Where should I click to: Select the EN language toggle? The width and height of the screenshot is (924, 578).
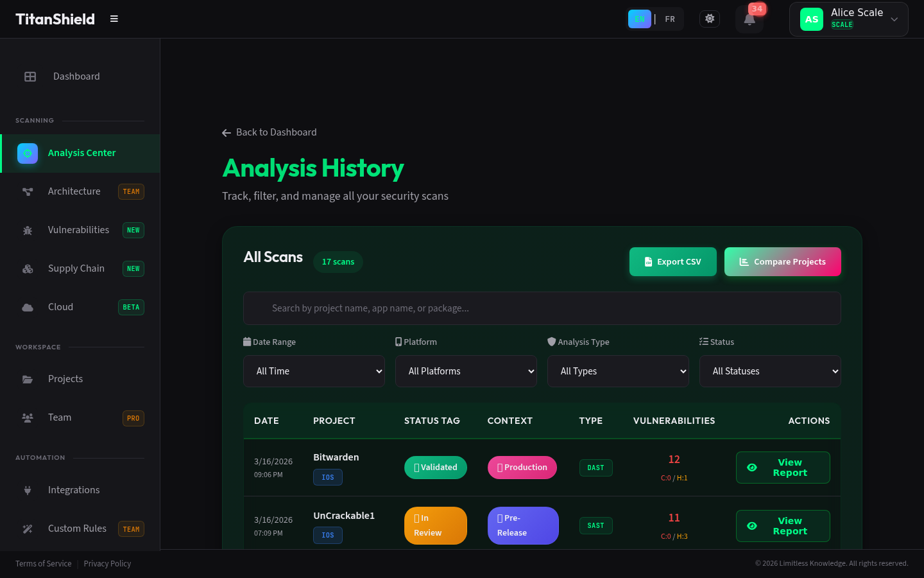coord(640,19)
